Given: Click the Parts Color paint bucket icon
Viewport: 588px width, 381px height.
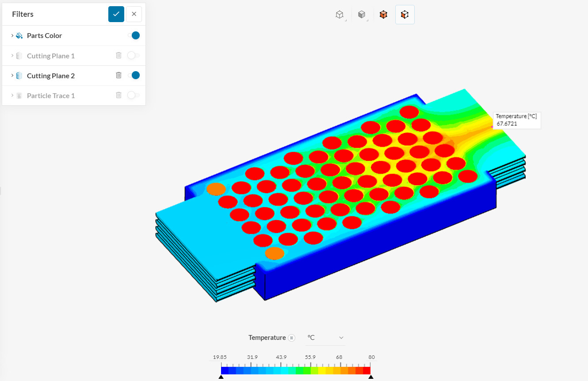Looking at the screenshot, I should click(x=19, y=36).
